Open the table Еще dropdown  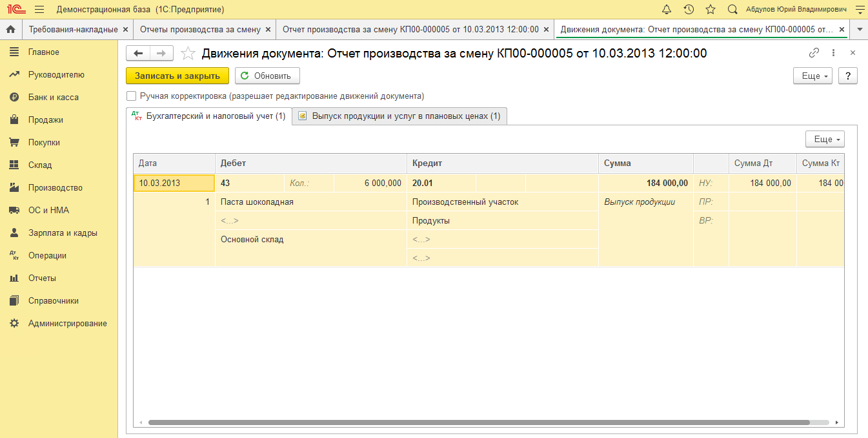pos(825,139)
